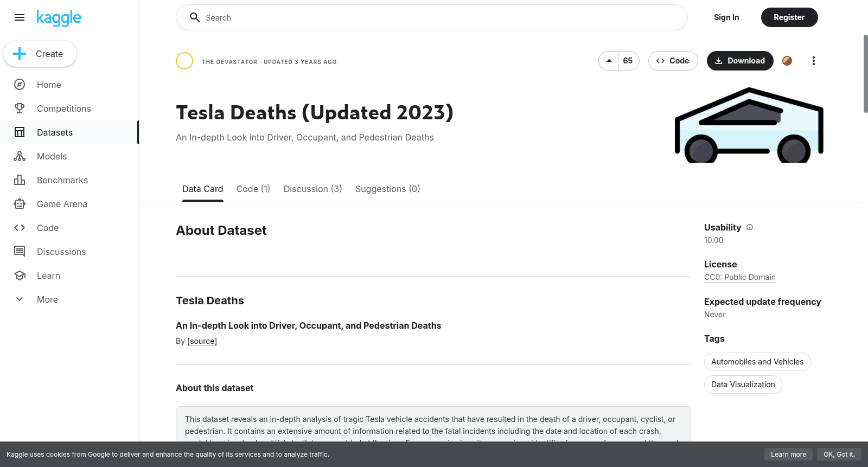
Task: Open Discussions in the sidebar
Action: click(69, 252)
